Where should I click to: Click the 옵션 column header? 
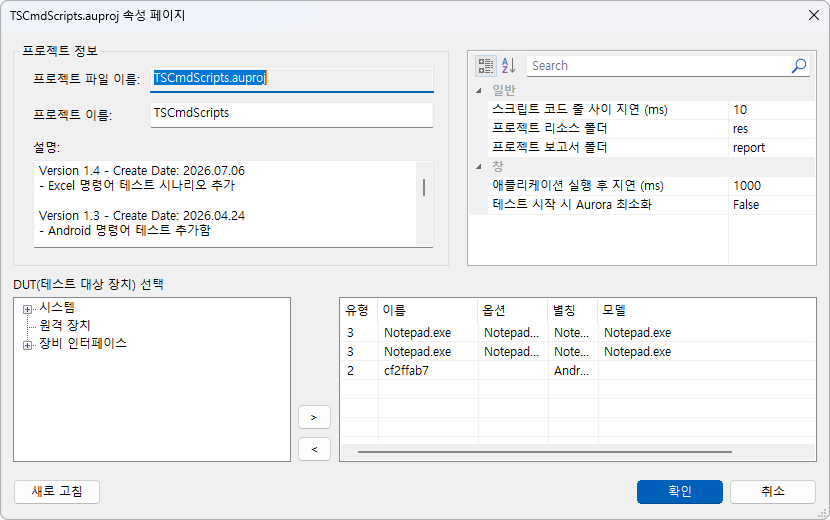(513, 310)
